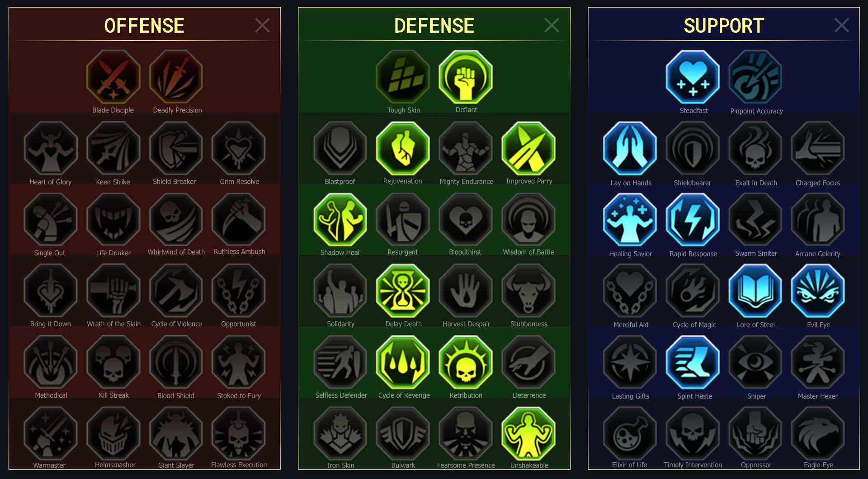Select the Tough Skin mastery icon
The image size is (868, 479).
pyautogui.click(x=403, y=77)
